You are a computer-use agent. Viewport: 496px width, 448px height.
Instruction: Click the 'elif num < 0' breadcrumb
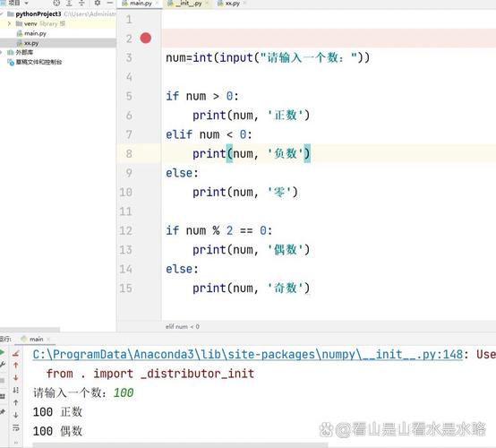click(183, 326)
